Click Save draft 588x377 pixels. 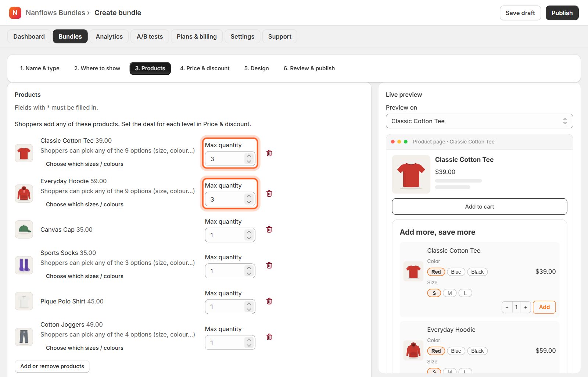click(x=520, y=13)
